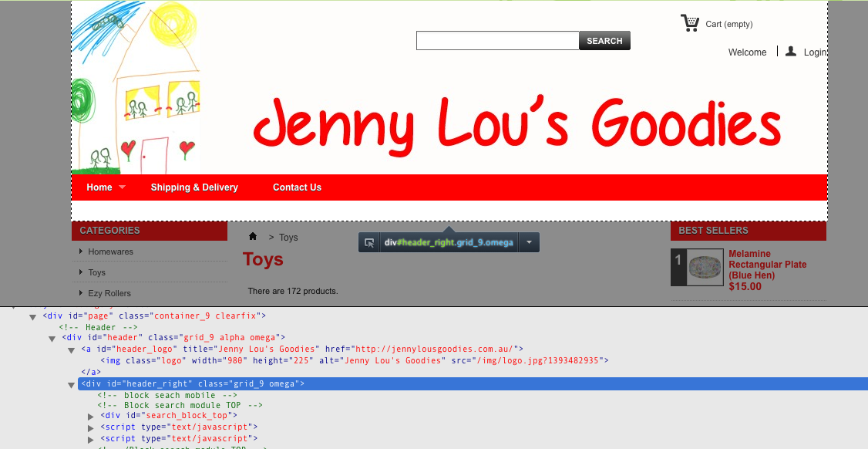Expand the first script type="text/javascript" node
This screenshot has width=868, height=449.
pyautogui.click(x=91, y=428)
